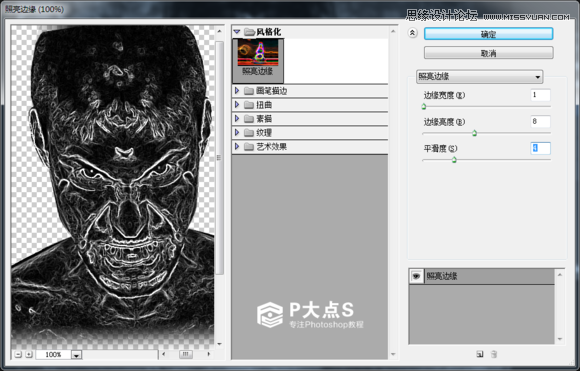Click the preview scroll left arrow
The height and width of the screenshot is (371, 580).
point(164,354)
